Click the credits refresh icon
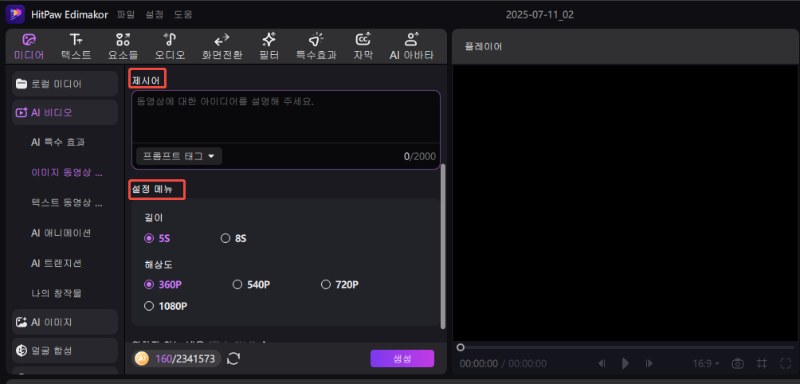 click(x=233, y=359)
